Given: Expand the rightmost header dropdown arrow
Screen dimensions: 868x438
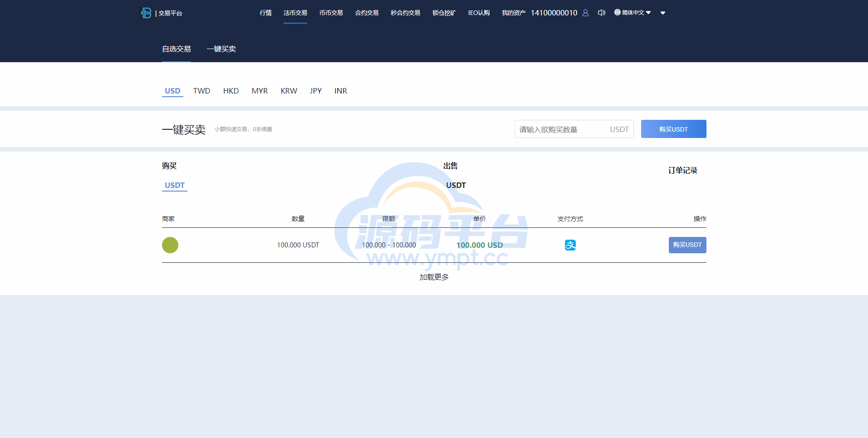Looking at the screenshot, I should click(663, 13).
